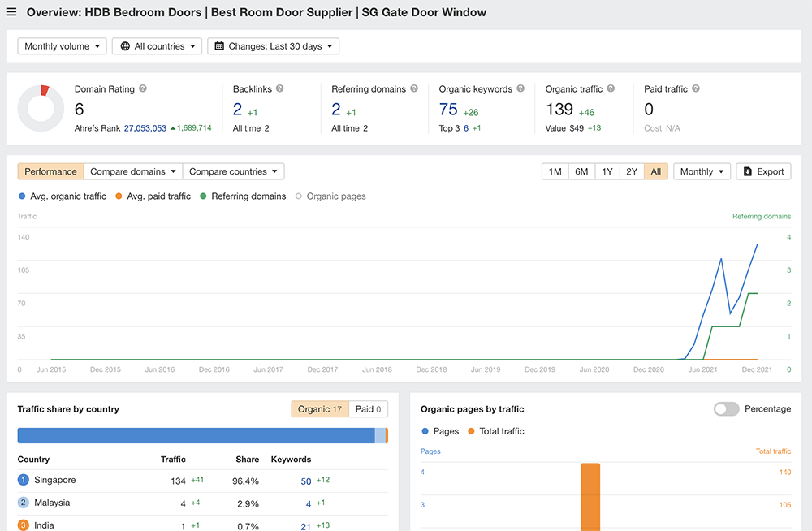Toggle Avg. organic traffic series
Image resolution: width=812 pixels, height=531 pixels.
(63, 196)
